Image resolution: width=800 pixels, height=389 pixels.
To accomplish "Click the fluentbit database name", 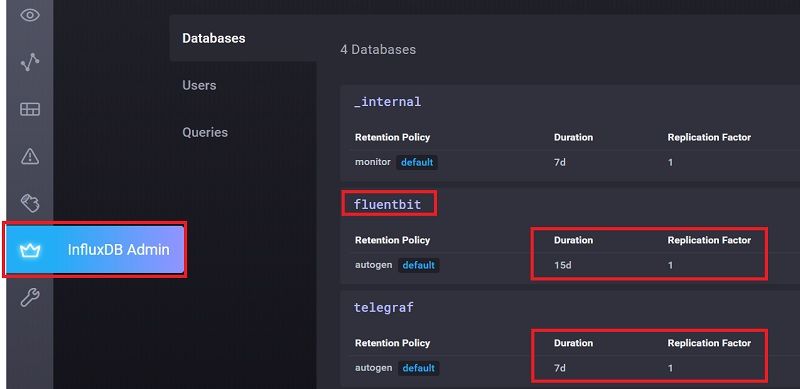I will click(x=388, y=204).
